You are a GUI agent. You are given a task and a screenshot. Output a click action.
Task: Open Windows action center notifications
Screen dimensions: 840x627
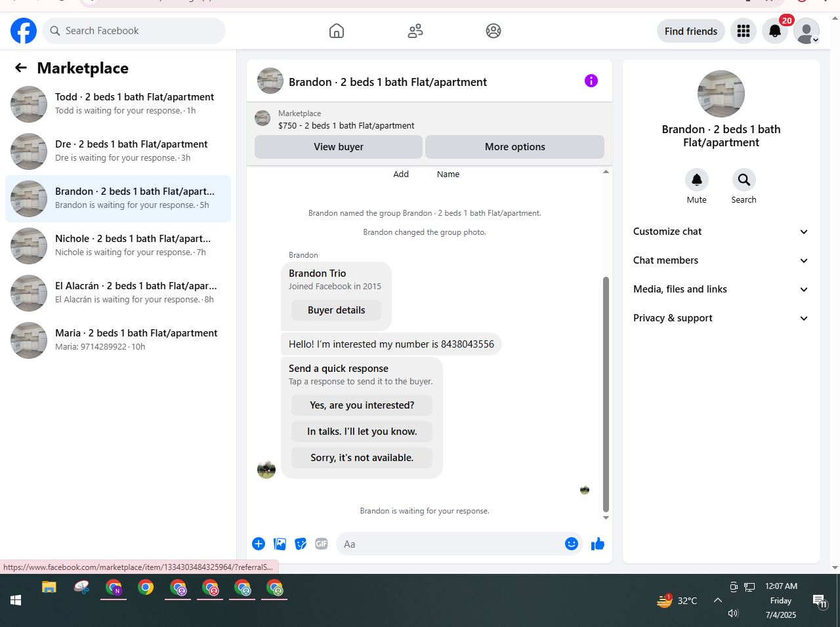[x=820, y=601]
